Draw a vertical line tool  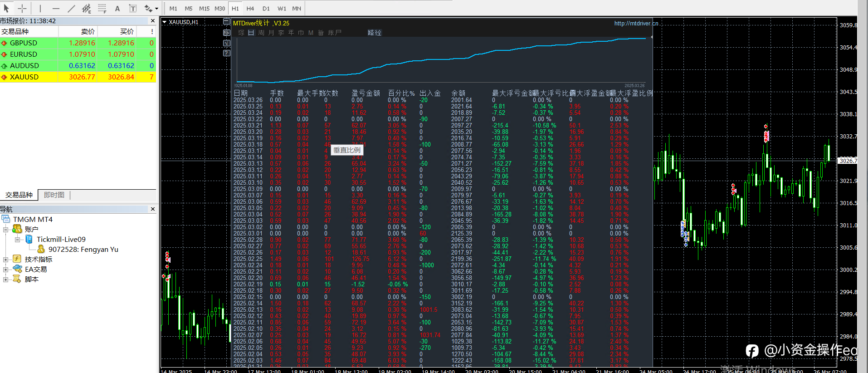40,8
